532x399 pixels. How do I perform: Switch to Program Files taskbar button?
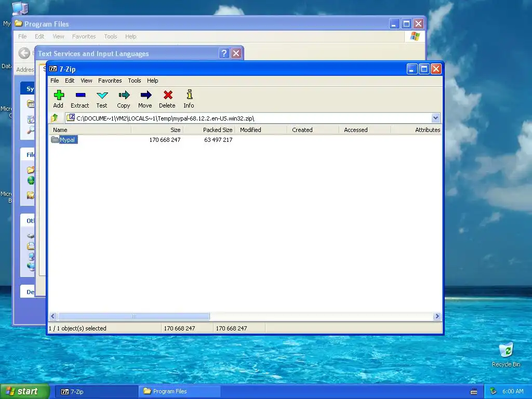tap(179, 392)
